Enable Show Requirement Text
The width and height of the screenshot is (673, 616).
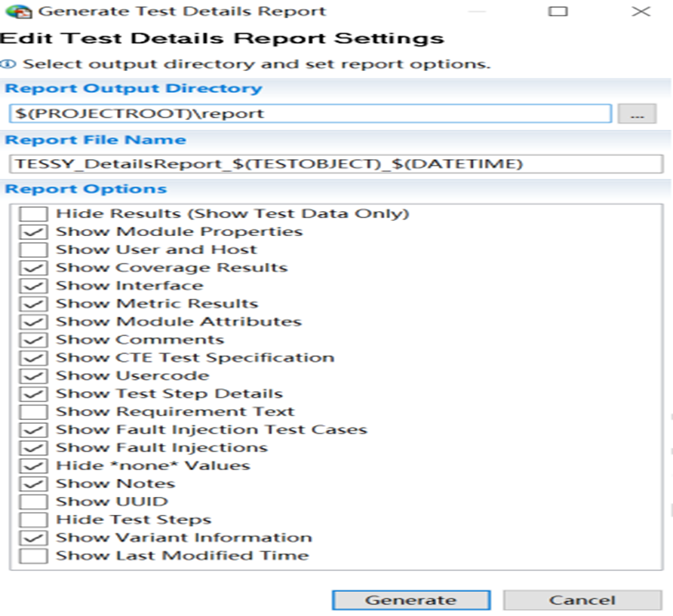pos(33,412)
